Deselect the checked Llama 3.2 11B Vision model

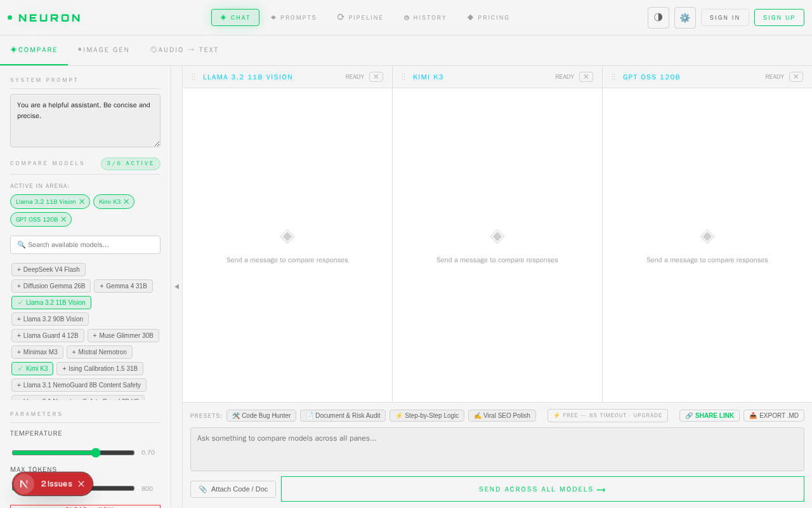[x=51, y=303]
